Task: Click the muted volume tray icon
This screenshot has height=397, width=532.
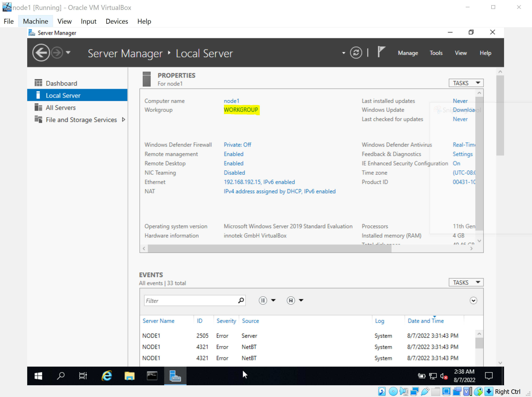Action: [x=443, y=376]
